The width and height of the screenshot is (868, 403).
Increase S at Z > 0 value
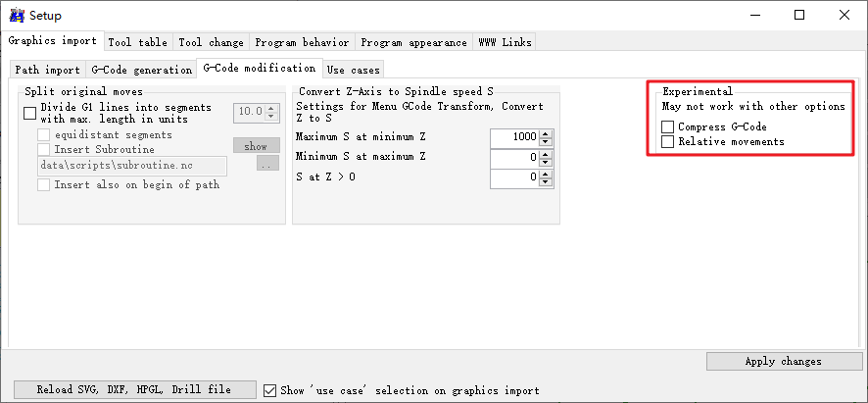(x=547, y=174)
